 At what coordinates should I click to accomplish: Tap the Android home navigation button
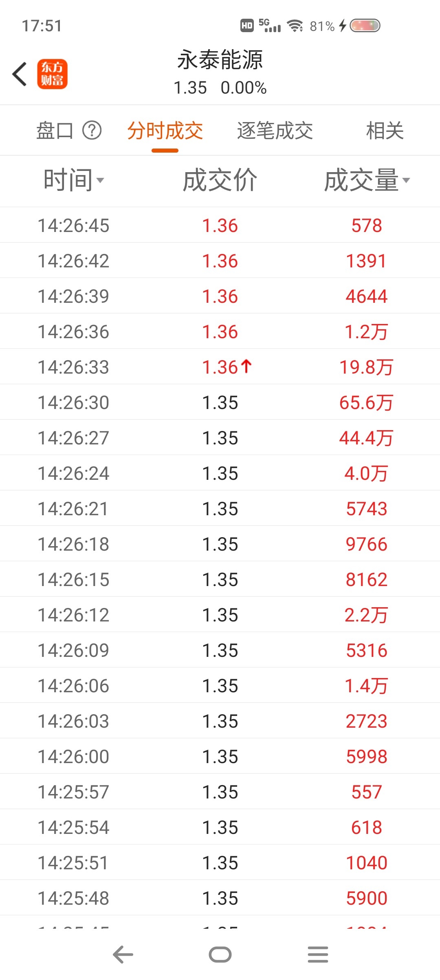coord(220,954)
